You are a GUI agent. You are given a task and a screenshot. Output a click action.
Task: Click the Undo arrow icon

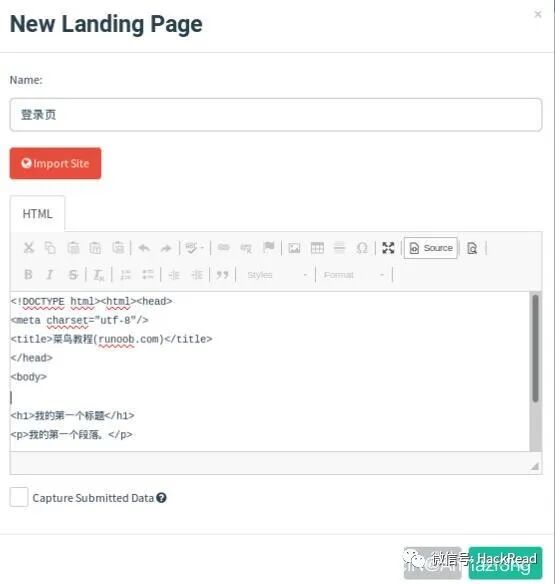click(144, 248)
